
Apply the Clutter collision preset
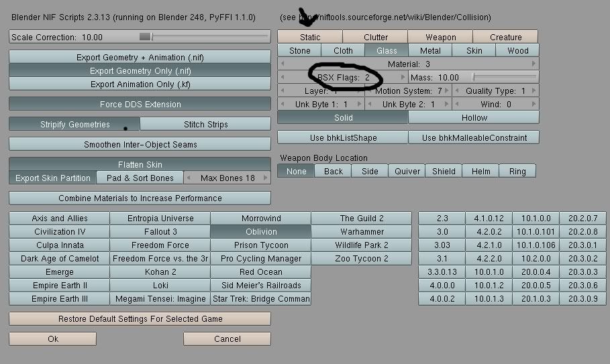coord(375,37)
